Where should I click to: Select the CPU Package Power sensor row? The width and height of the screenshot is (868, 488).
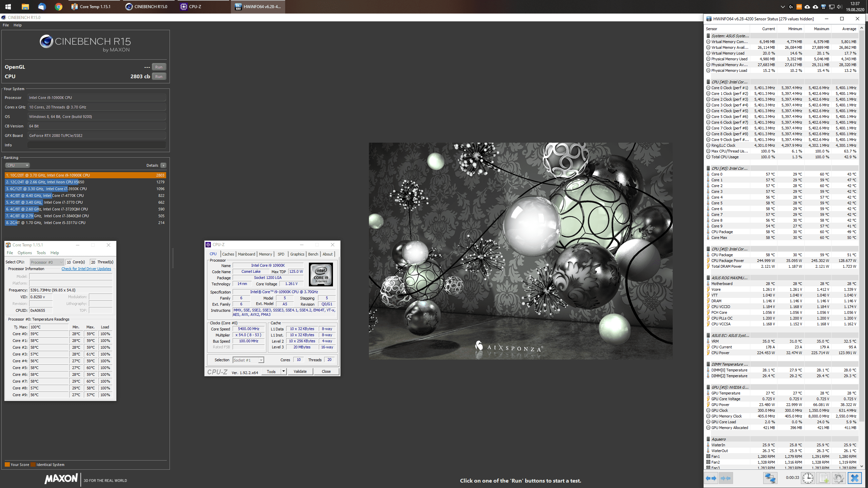[782, 261]
